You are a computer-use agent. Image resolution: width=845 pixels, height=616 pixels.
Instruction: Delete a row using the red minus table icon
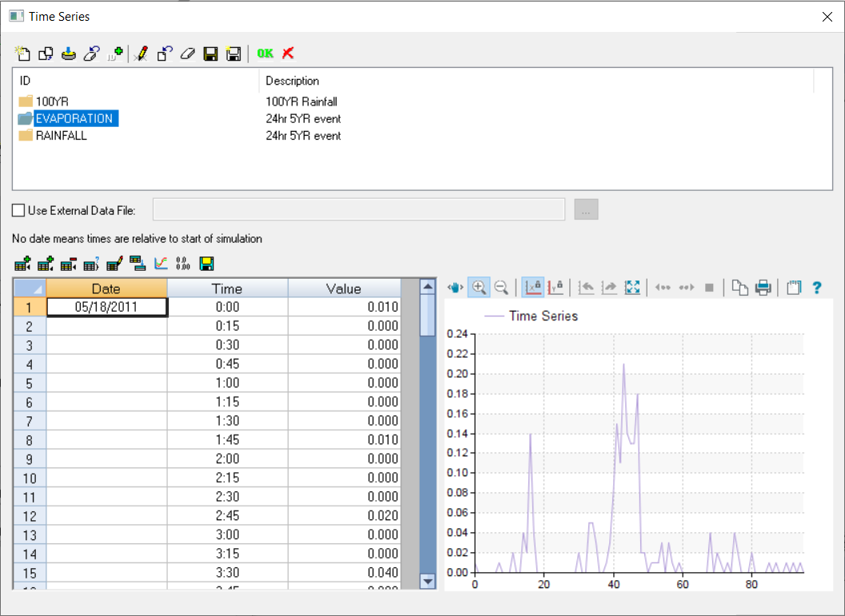point(67,263)
